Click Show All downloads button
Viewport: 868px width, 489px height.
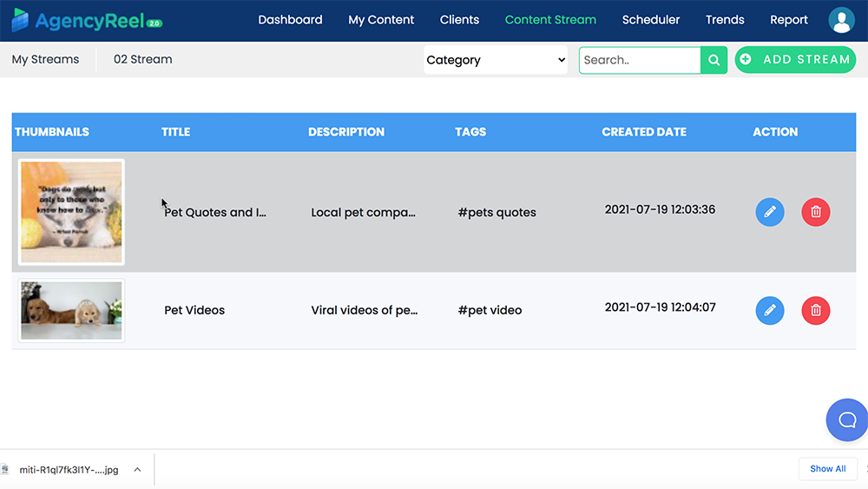pyautogui.click(x=827, y=469)
